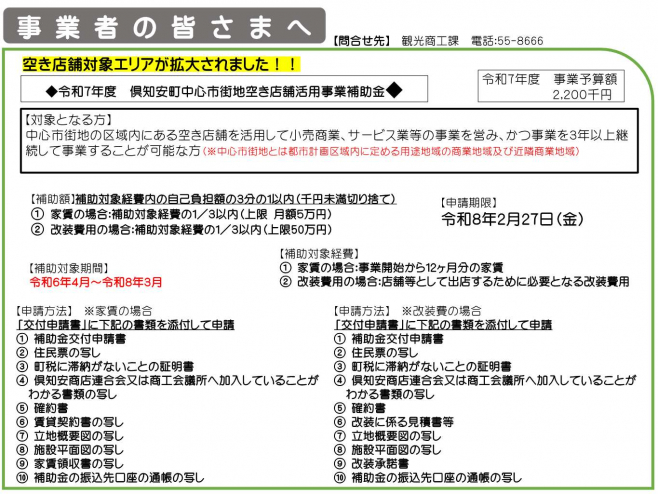Click the 事業者の皆さまへ header banner
Screen dimensions: 658x494
pos(160,25)
